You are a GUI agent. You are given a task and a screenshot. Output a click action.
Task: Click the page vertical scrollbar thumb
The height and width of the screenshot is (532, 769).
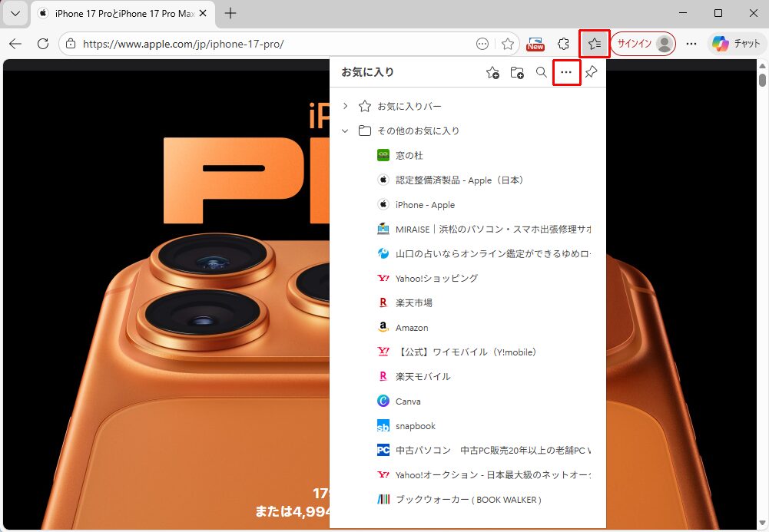(762, 80)
